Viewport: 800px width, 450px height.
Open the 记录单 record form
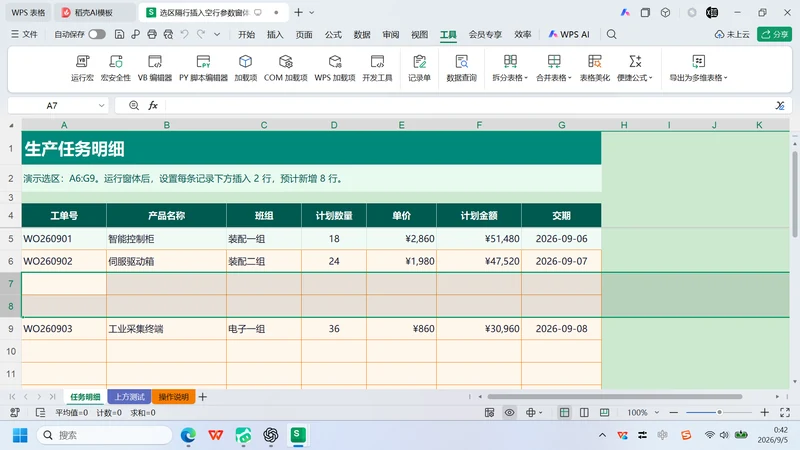point(419,68)
